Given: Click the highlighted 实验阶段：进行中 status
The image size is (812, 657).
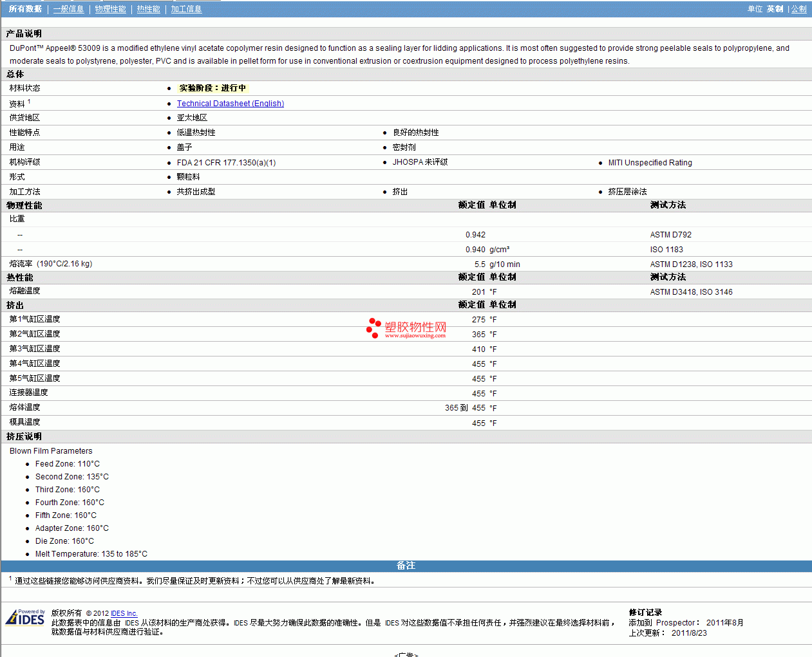Looking at the screenshot, I should (212, 88).
